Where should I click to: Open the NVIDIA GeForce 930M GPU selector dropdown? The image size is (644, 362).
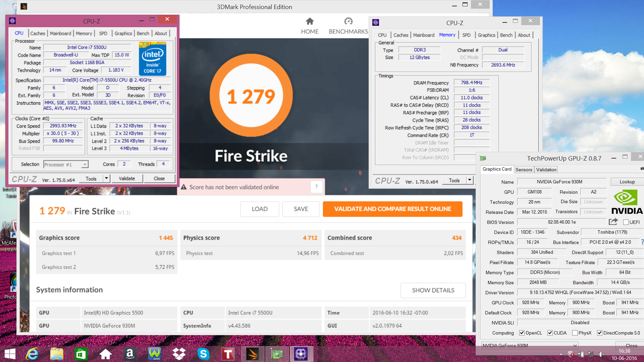[x=530, y=346]
